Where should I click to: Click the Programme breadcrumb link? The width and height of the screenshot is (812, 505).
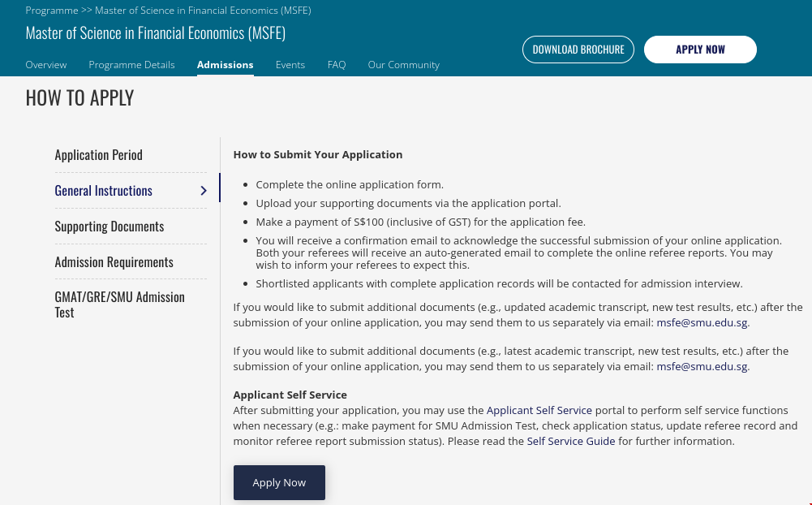coord(51,11)
